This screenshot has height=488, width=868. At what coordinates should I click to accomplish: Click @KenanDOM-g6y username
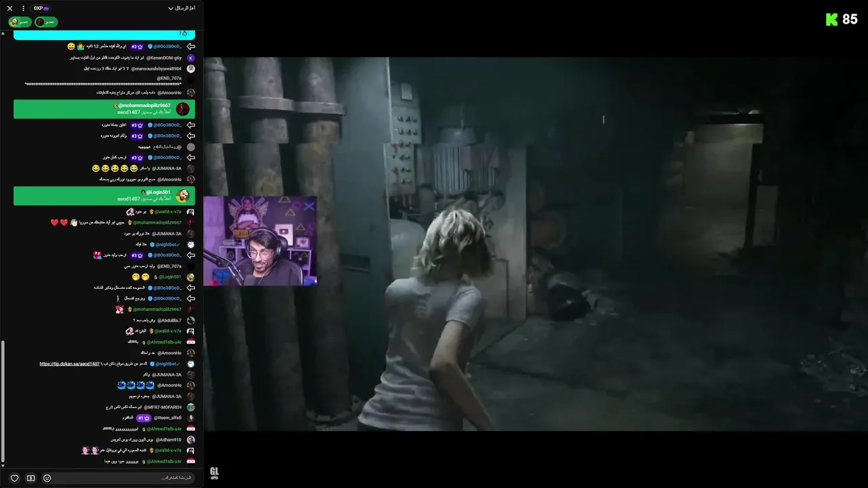[x=163, y=58]
